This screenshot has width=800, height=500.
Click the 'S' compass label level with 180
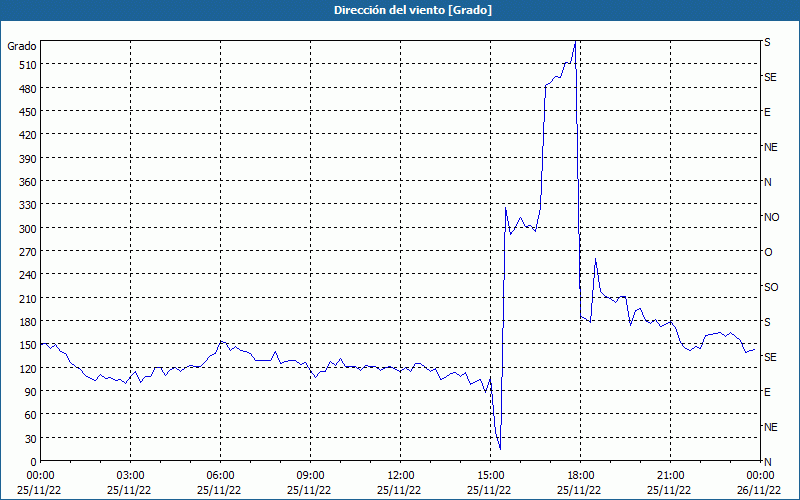point(767,322)
